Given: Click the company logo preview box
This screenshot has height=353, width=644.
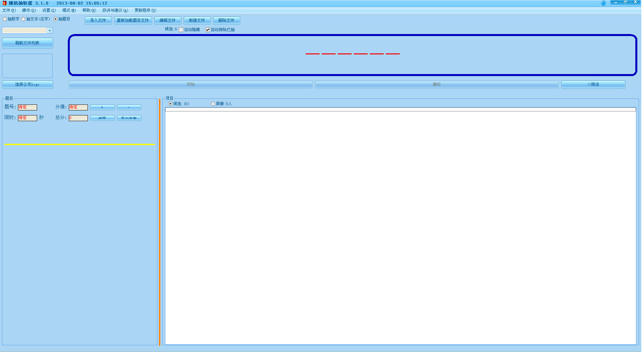Looking at the screenshot, I should coord(27,66).
